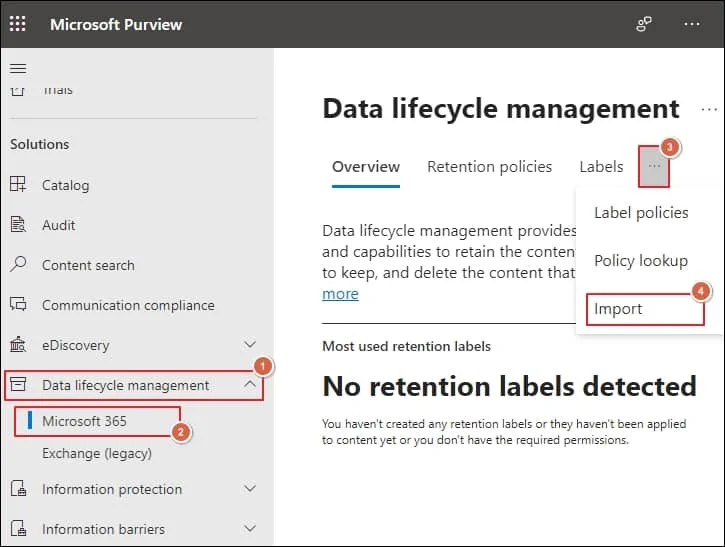This screenshot has width=725, height=547.
Task: Click the Communication compliance chat icon
Action: pyautogui.click(x=18, y=304)
